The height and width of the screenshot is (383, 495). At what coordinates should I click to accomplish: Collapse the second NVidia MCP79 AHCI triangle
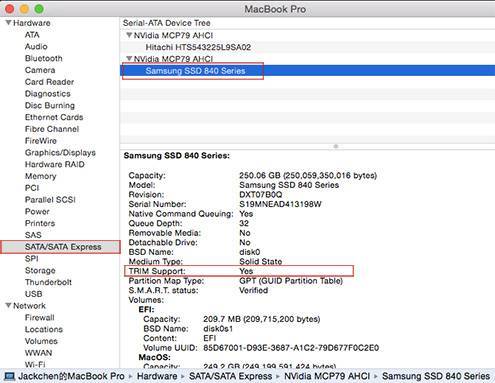(x=129, y=59)
